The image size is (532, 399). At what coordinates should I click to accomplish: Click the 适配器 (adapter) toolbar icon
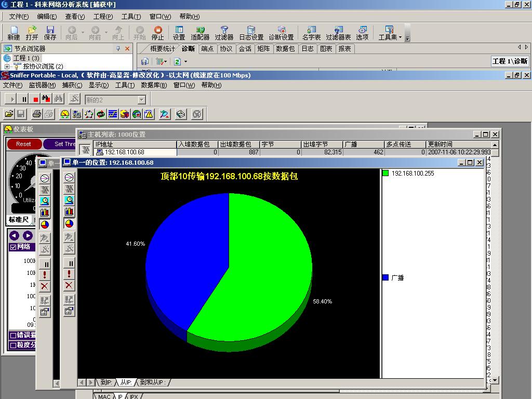[200, 33]
